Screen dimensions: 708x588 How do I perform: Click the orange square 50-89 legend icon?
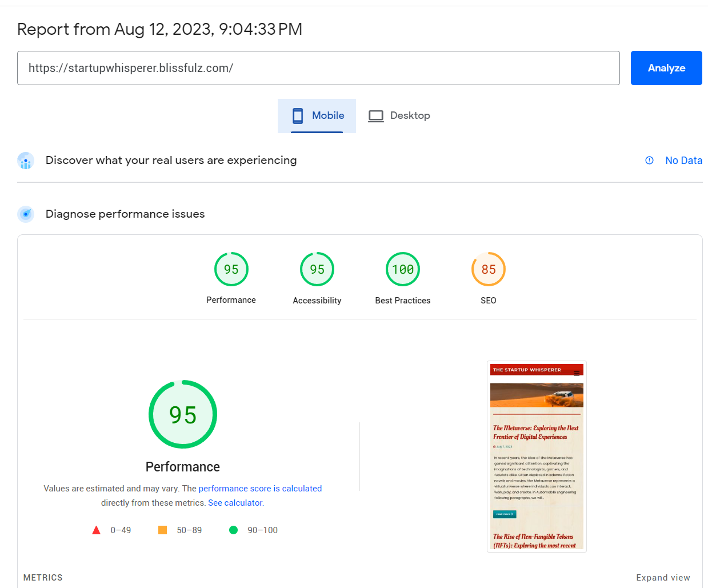pyautogui.click(x=162, y=530)
